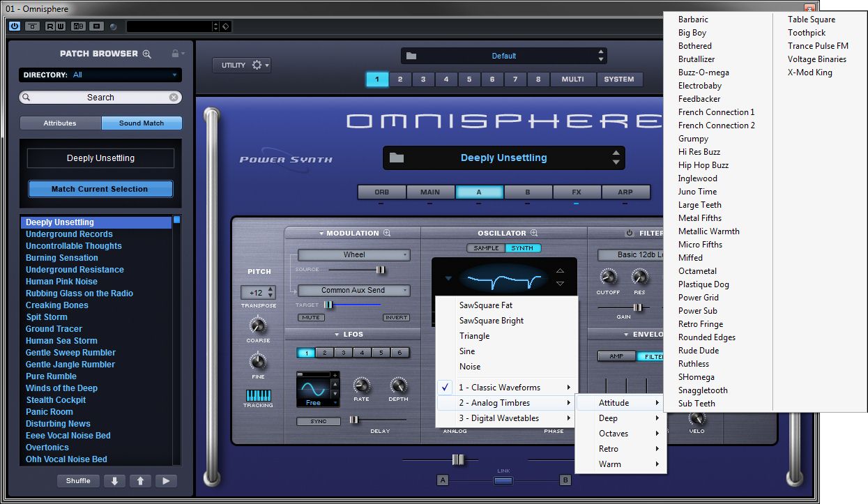Select the Creaking Bones patch

[x=57, y=305]
